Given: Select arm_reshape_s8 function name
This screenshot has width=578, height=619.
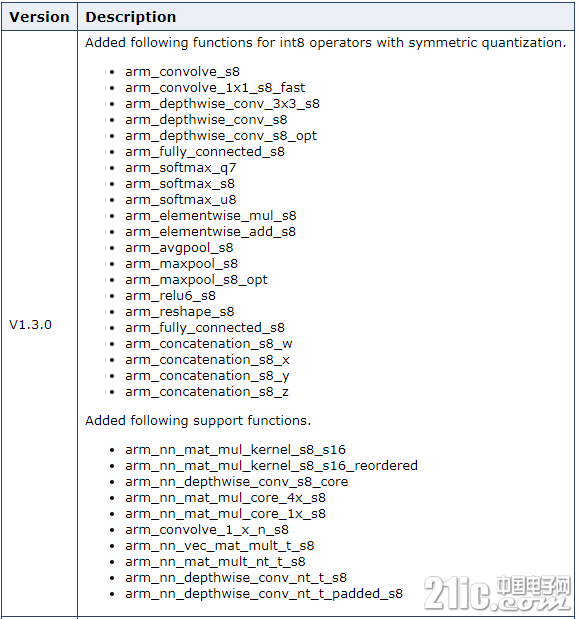Looking at the screenshot, I should (x=180, y=312).
